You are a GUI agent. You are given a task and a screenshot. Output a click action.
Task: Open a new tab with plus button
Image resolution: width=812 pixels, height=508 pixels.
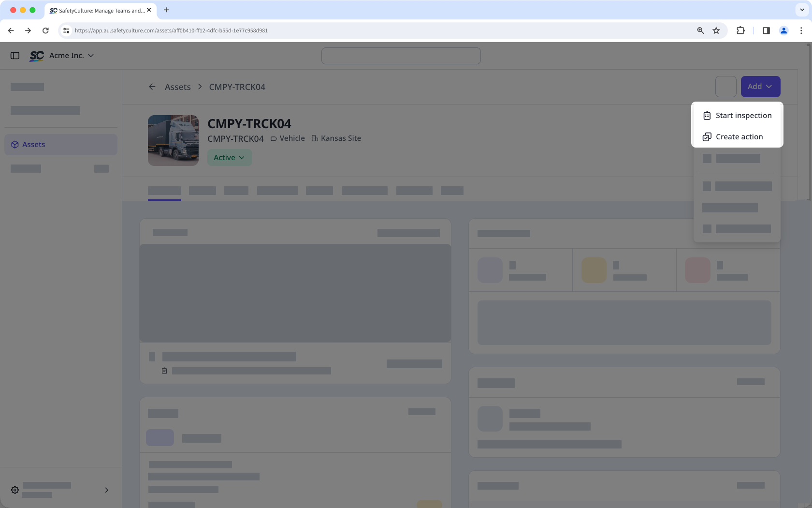[x=166, y=10]
